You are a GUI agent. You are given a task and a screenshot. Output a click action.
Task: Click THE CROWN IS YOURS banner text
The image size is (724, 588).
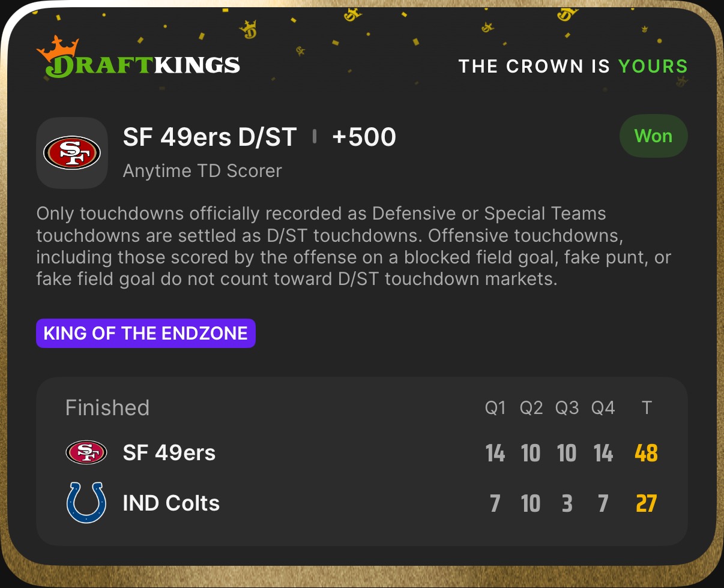[573, 66]
